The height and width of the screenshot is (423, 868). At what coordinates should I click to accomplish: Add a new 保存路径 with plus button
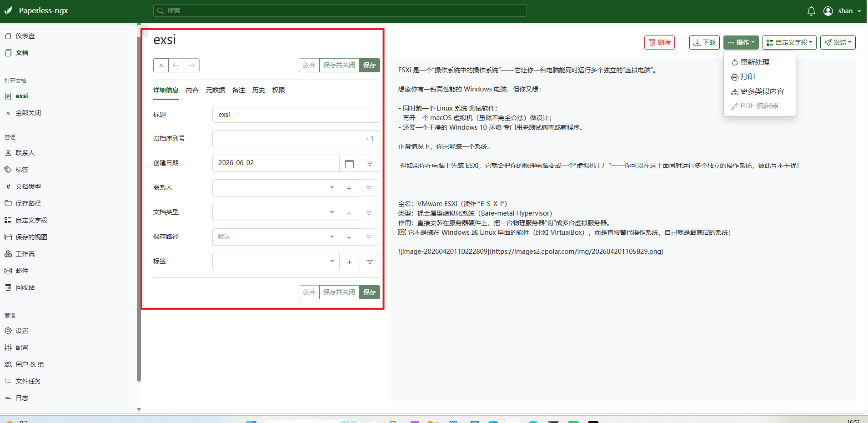coord(349,237)
